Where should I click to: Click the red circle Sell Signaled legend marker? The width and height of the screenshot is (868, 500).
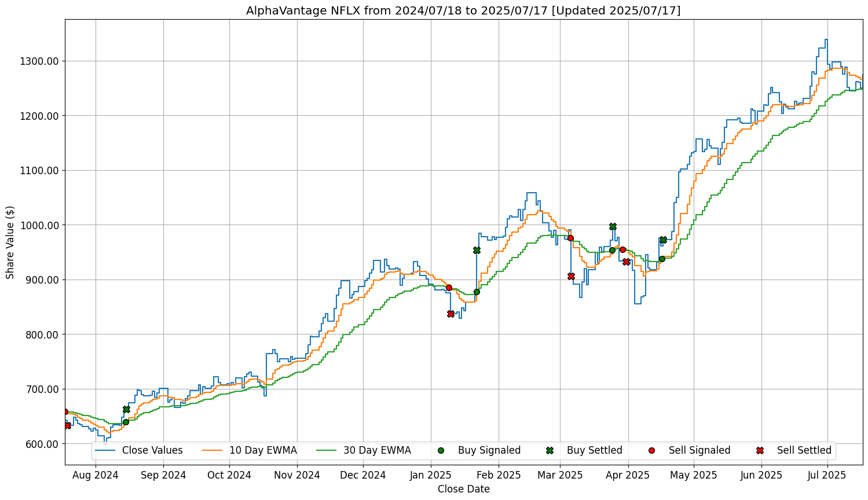651,450
